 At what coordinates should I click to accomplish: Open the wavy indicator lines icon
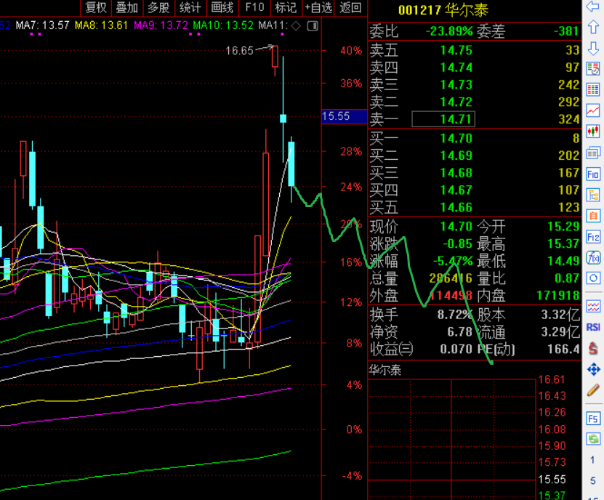[x=593, y=307]
